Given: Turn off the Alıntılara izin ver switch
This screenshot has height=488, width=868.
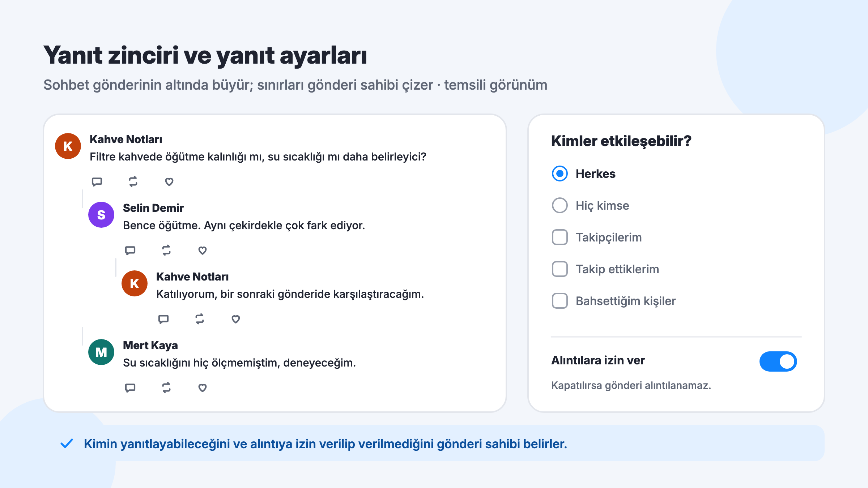Looking at the screenshot, I should coord(778,361).
